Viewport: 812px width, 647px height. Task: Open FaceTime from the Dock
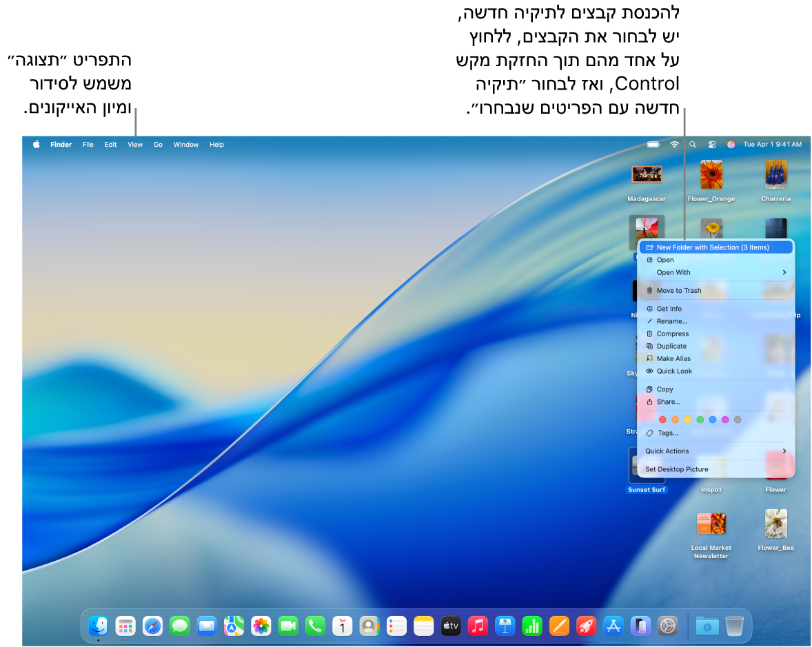click(288, 626)
